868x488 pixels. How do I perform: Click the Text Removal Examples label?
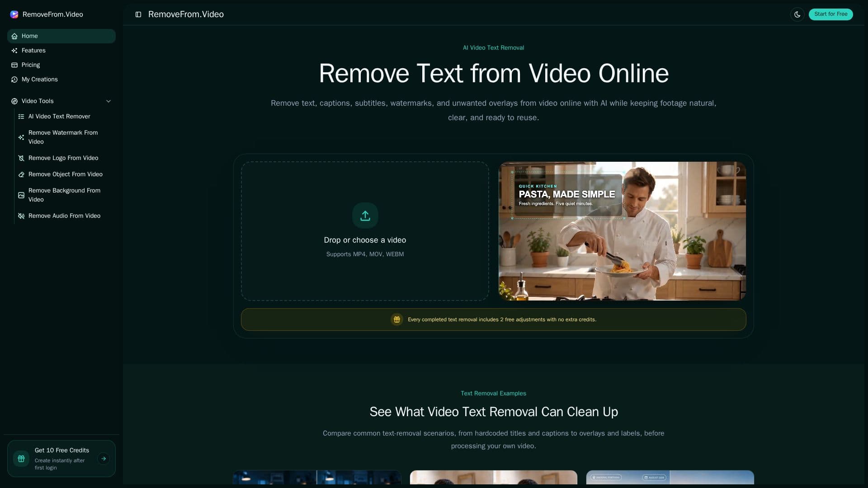click(493, 394)
